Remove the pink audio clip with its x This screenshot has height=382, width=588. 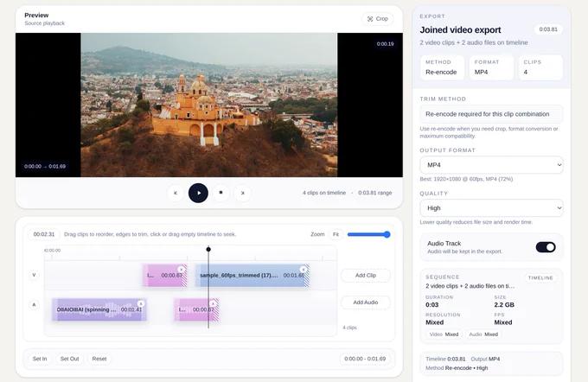pyautogui.click(x=214, y=303)
